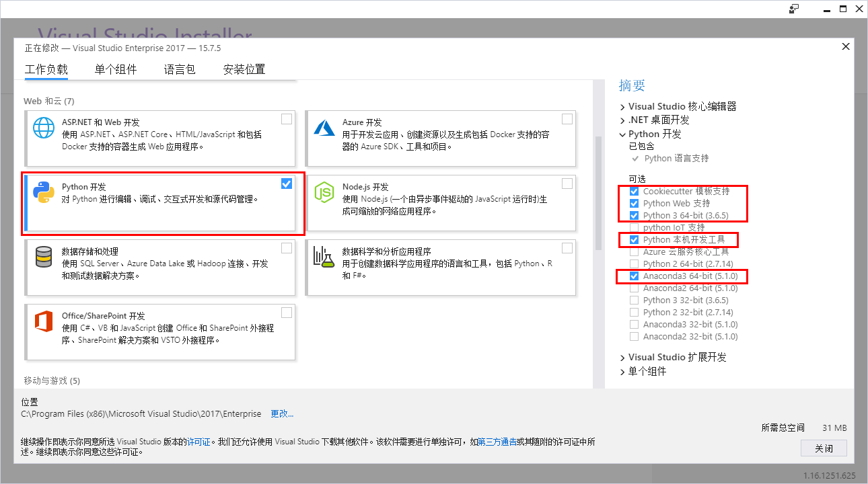Check the ASP.NET 和 Web 开发 workload checkbox

tap(287, 119)
